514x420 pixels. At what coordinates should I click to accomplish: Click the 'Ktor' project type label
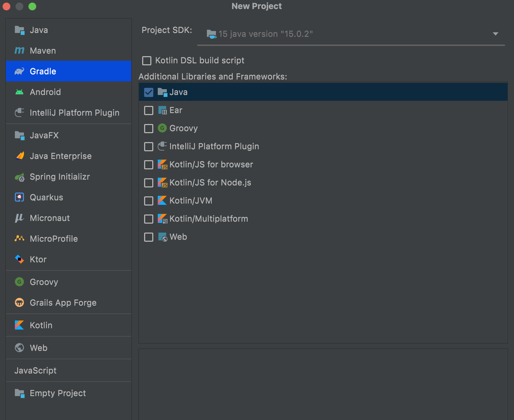(x=38, y=259)
